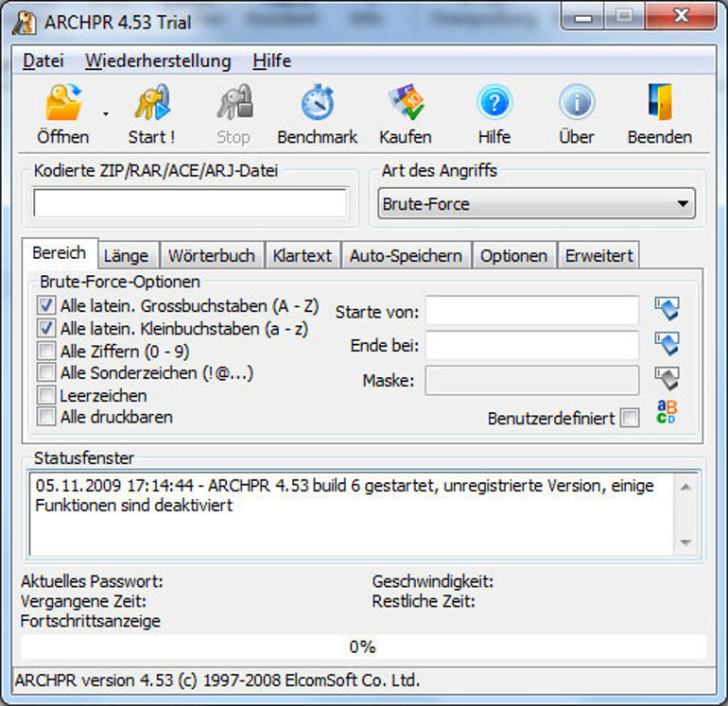The width and height of the screenshot is (728, 706).
Task: Open the custom charset aBcD icon
Action: pos(667,412)
